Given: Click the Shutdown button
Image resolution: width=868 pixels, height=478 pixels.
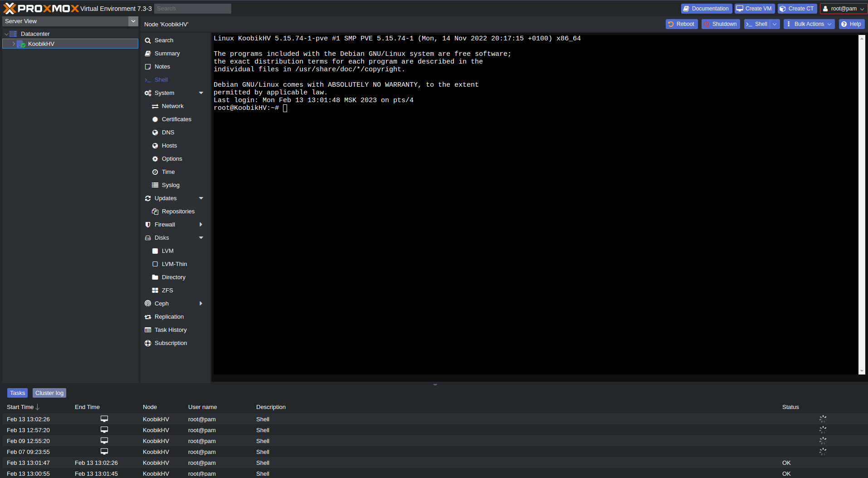Looking at the screenshot, I should pos(720,24).
